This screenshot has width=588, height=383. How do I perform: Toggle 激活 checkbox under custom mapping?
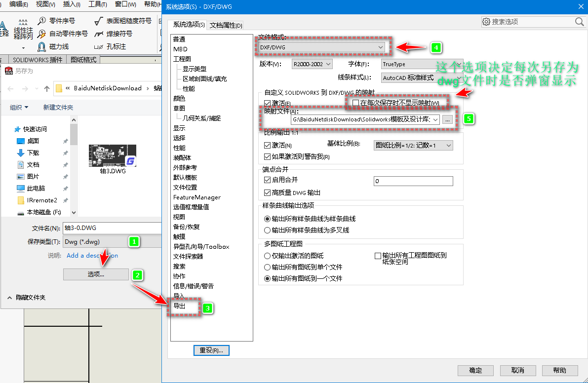(268, 103)
